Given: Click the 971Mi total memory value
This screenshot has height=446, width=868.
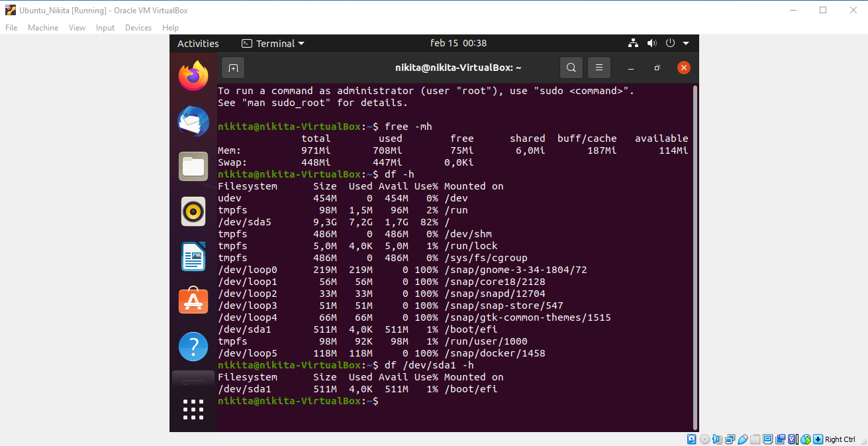Looking at the screenshot, I should [x=316, y=150].
